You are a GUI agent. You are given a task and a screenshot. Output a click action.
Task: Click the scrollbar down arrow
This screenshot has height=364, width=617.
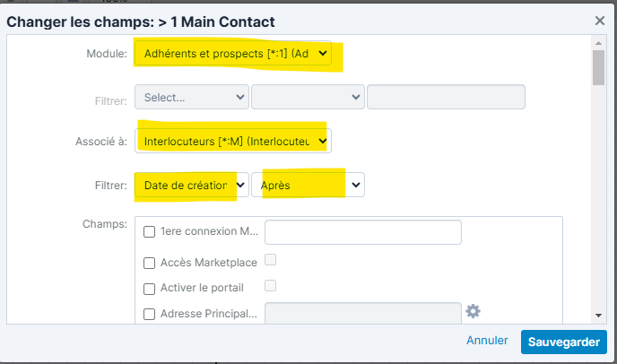click(598, 316)
